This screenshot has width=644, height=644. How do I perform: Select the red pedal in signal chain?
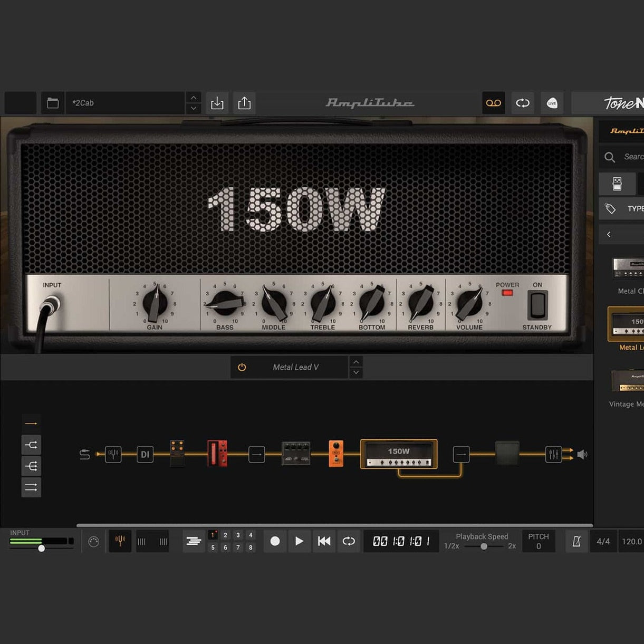click(217, 454)
